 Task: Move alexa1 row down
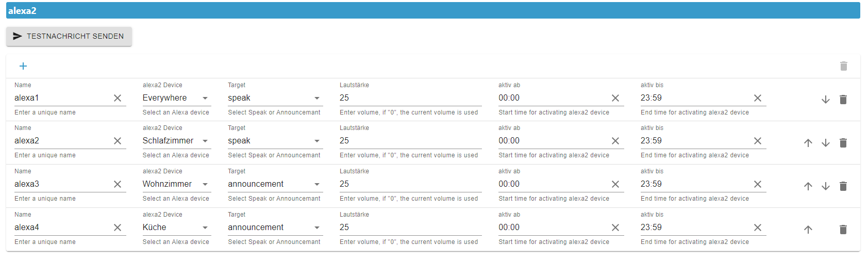point(826,100)
